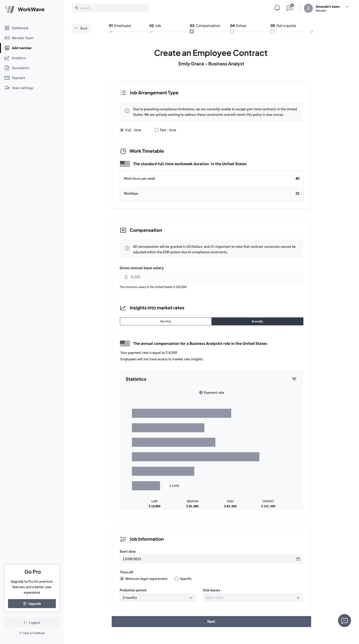Click the $4,550 payment rate bar
359x644 pixels.
coord(146,486)
